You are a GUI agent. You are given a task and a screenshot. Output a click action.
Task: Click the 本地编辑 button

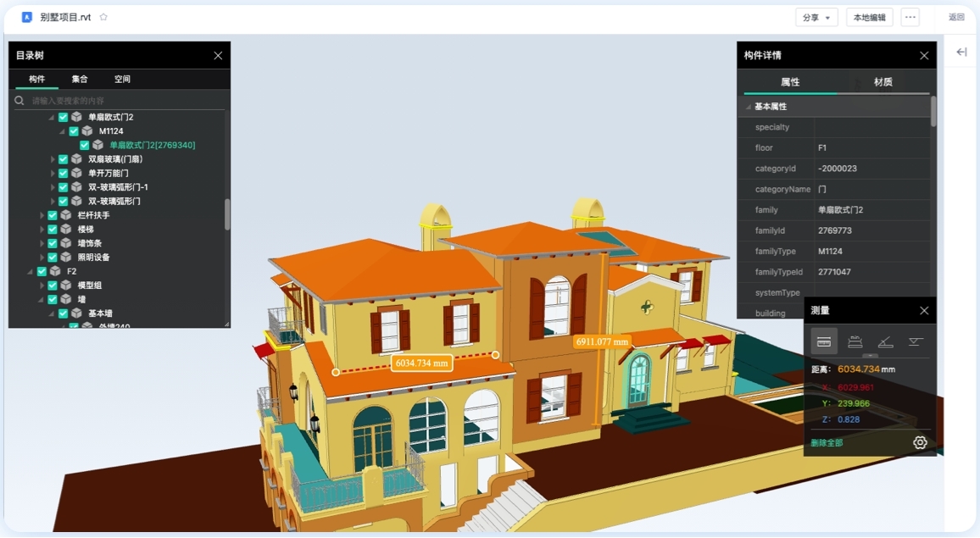tap(869, 18)
